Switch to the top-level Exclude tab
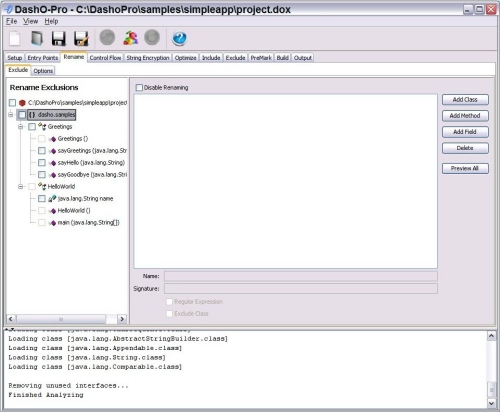 [x=235, y=58]
